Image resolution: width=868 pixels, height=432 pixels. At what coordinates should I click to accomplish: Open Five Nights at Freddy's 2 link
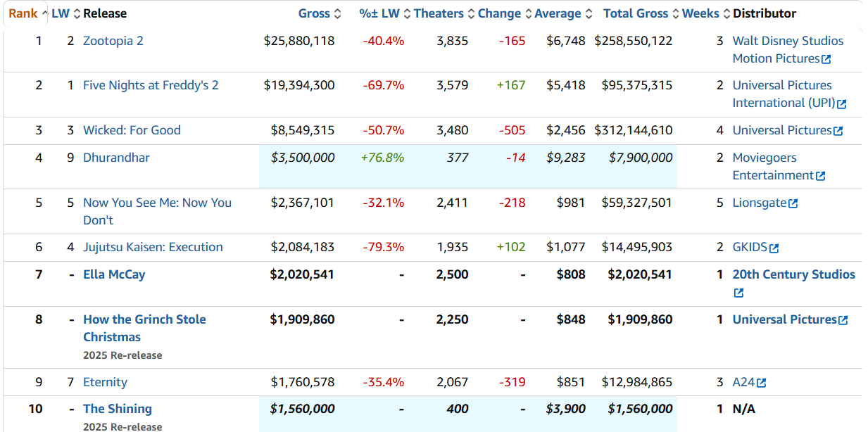[151, 85]
